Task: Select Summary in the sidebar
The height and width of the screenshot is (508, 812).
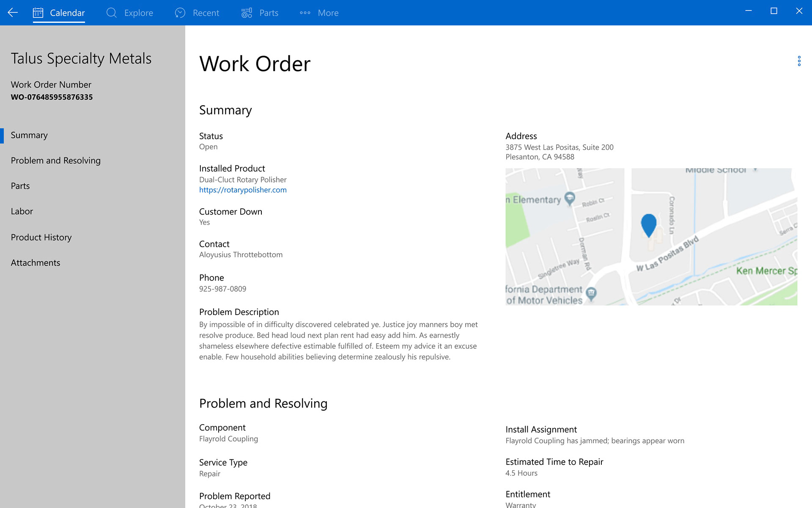Action: pos(29,135)
